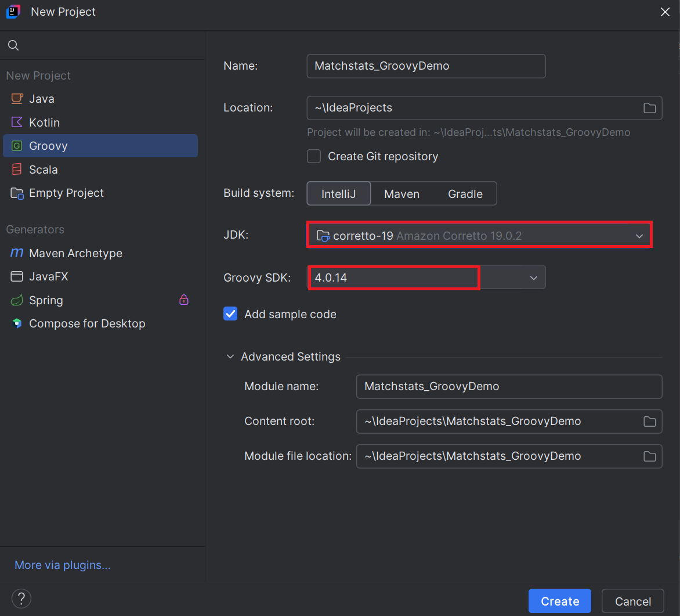The width and height of the screenshot is (680, 616).
Task: Click the sidebar search field
Action: [102, 45]
